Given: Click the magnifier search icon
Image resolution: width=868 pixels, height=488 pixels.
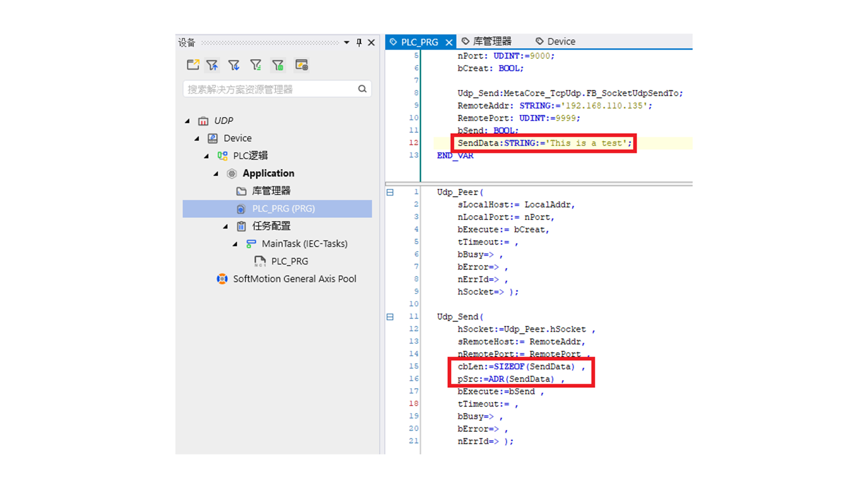Looking at the screenshot, I should tap(362, 89).
